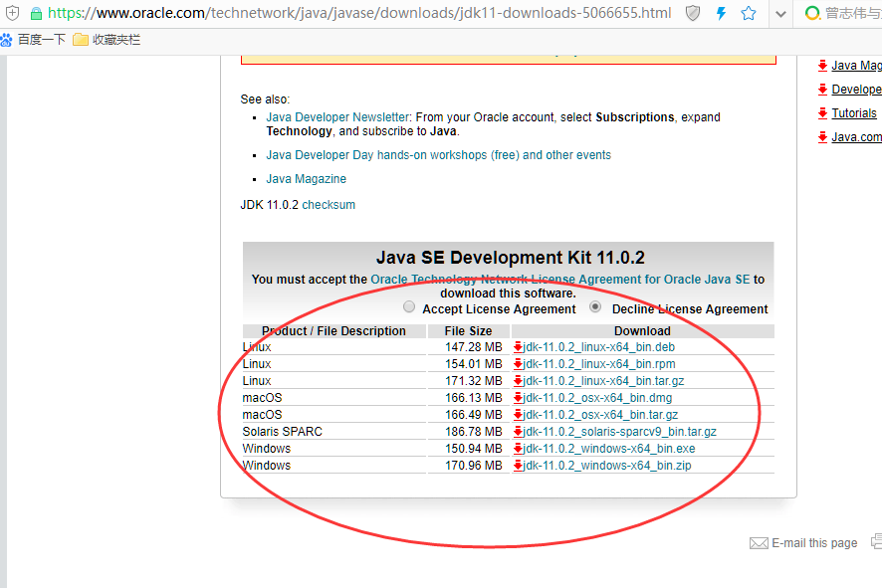Click the Solaris SPARC product cell
The image size is (882, 588).
(x=334, y=432)
